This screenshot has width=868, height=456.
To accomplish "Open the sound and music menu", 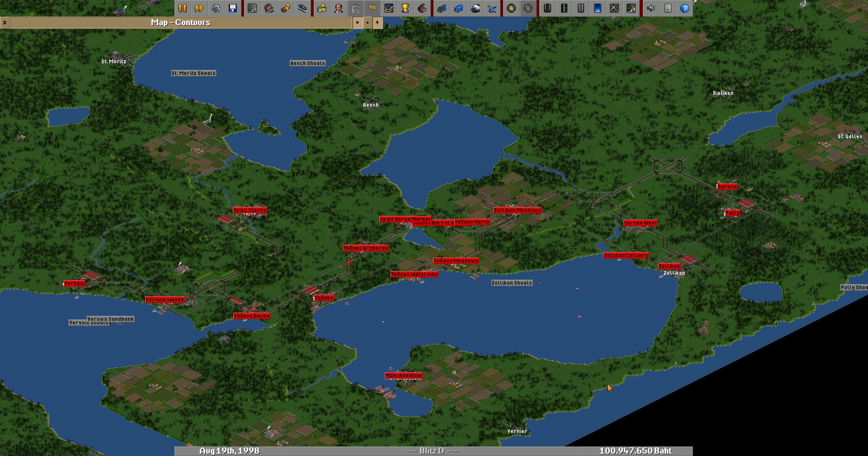I will [651, 8].
